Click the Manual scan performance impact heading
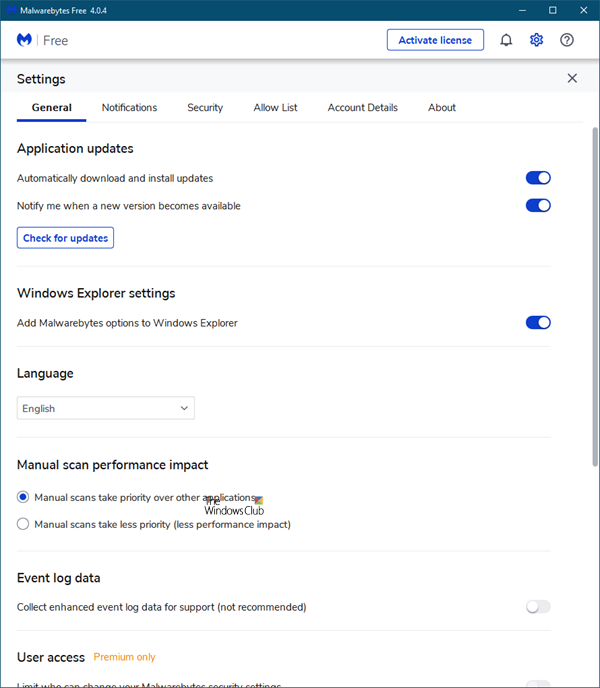This screenshot has width=600, height=688. click(x=112, y=465)
